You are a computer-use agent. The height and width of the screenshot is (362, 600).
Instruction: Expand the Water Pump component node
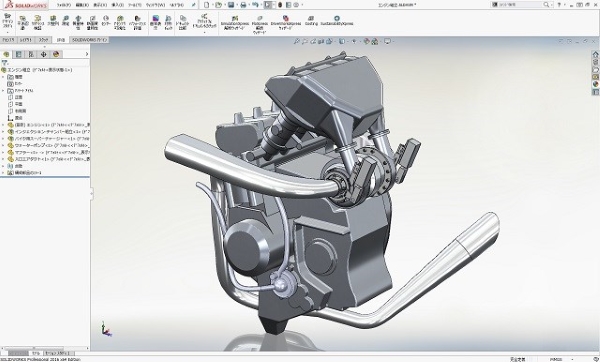[x=3, y=145]
